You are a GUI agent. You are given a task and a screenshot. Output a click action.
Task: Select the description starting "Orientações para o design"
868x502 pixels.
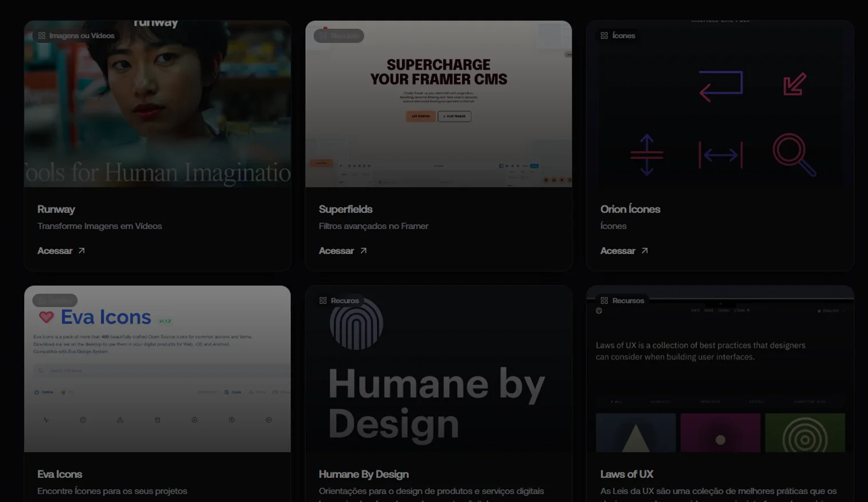point(431,493)
